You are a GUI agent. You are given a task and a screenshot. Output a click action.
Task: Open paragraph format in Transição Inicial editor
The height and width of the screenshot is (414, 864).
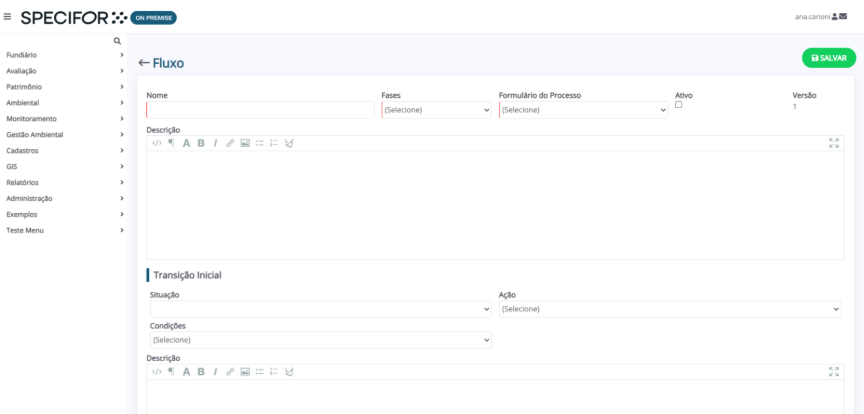tap(171, 372)
